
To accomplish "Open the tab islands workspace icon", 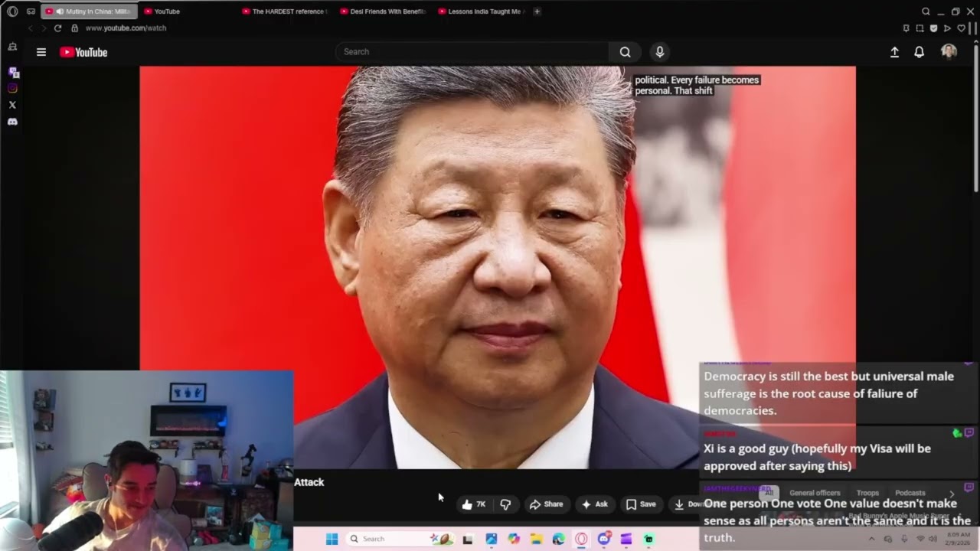I will pyautogui.click(x=31, y=11).
